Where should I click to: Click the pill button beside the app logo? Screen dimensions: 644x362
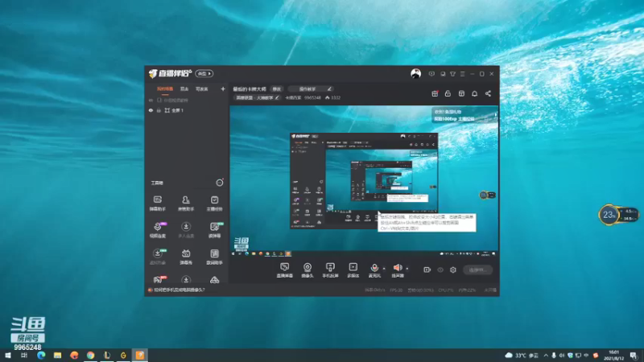[x=204, y=74]
